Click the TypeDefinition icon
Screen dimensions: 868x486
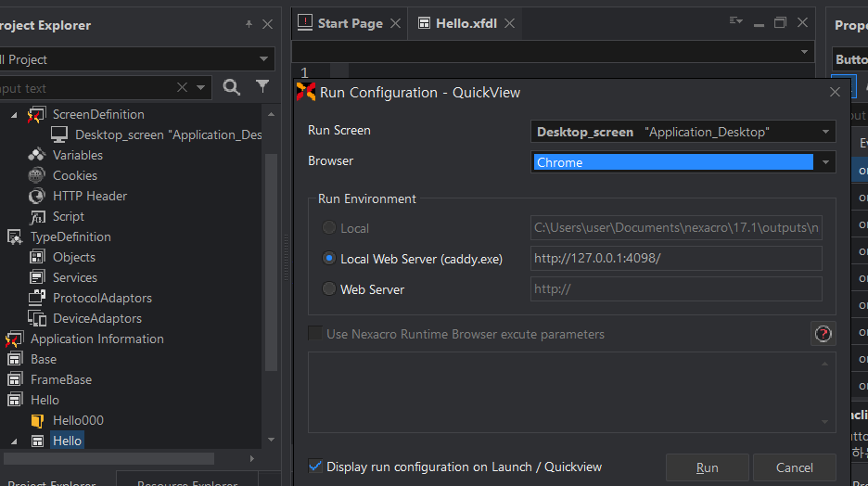point(15,237)
